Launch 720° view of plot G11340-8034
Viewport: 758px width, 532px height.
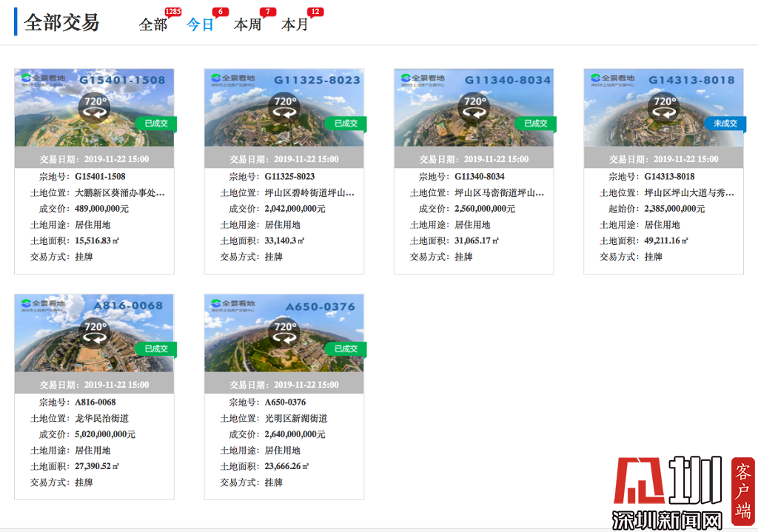click(x=474, y=107)
